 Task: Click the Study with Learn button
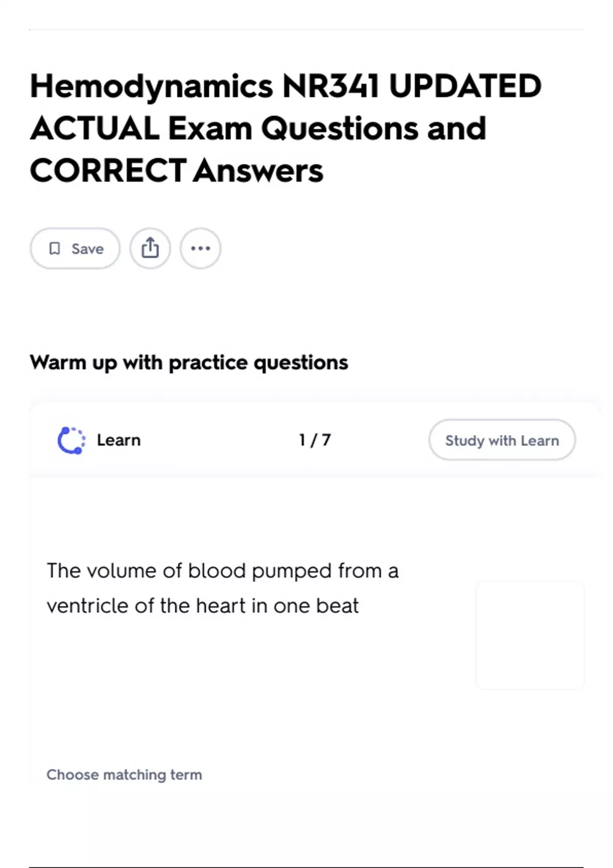(502, 440)
